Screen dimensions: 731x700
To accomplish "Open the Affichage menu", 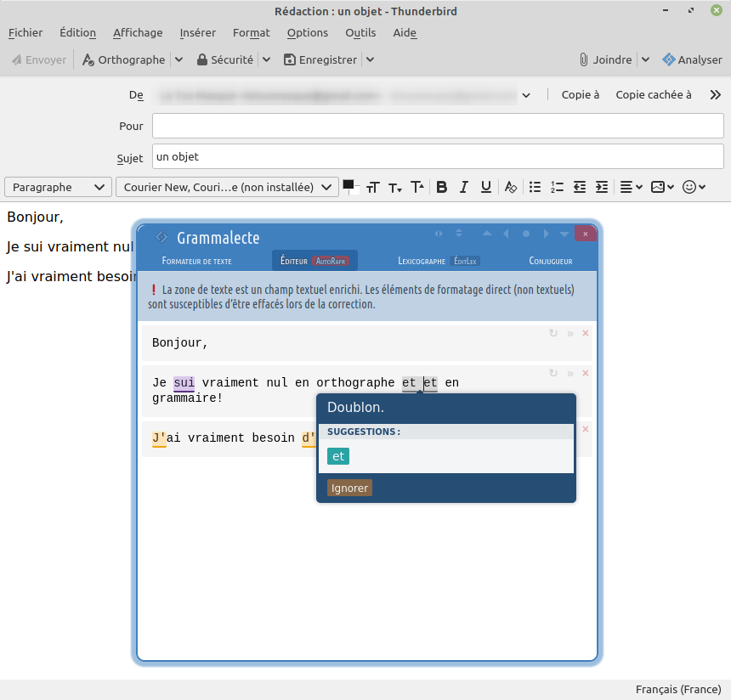I will click(138, 32).
